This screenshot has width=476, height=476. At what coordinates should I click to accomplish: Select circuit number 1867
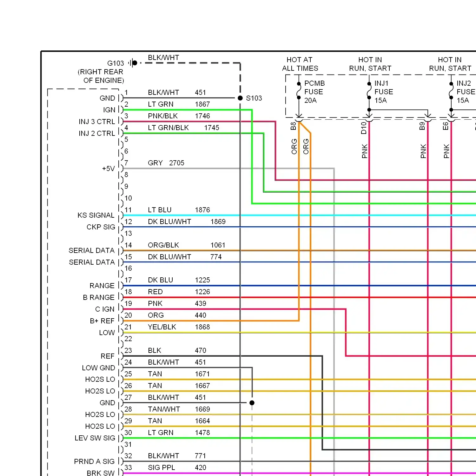[202, 104]
